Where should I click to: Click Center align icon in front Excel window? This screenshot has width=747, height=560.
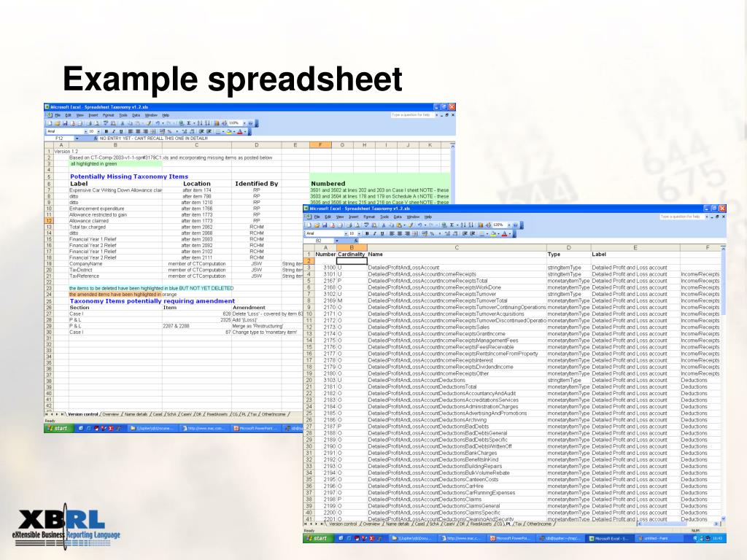[400, 233]
